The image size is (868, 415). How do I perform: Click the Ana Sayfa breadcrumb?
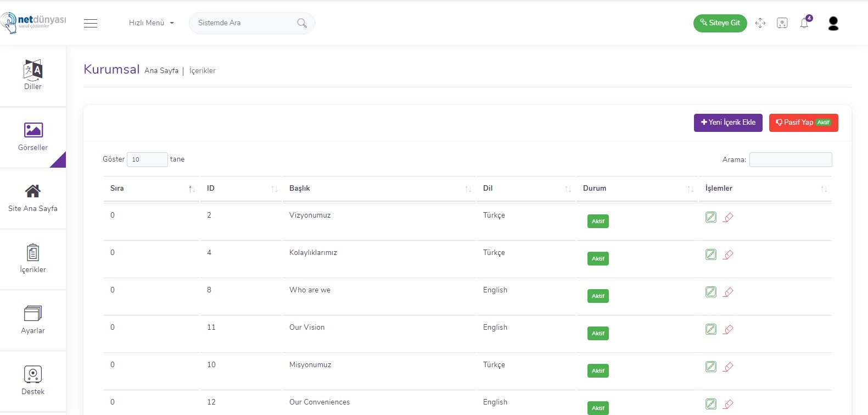pos(161,70)
